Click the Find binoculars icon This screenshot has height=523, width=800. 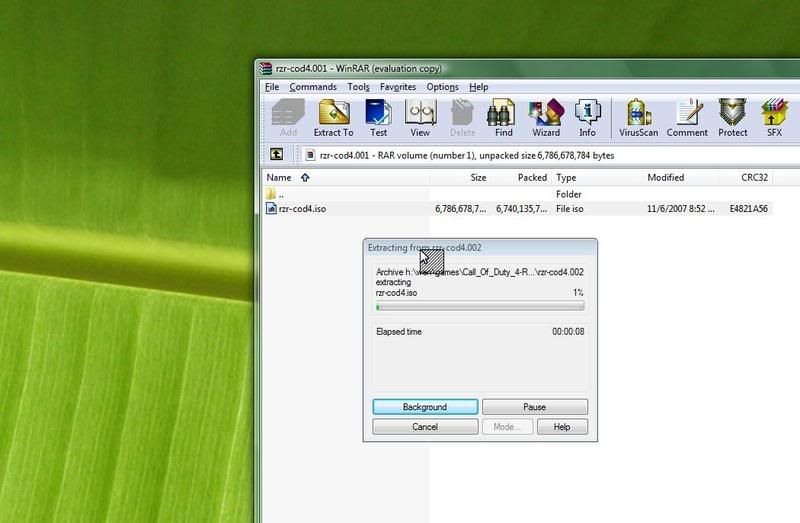(x=503, y=118)
